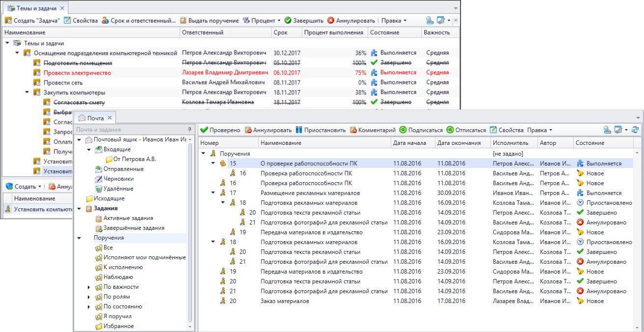Sort by the Исполнитель column header
644x332 pixels.
514,143
